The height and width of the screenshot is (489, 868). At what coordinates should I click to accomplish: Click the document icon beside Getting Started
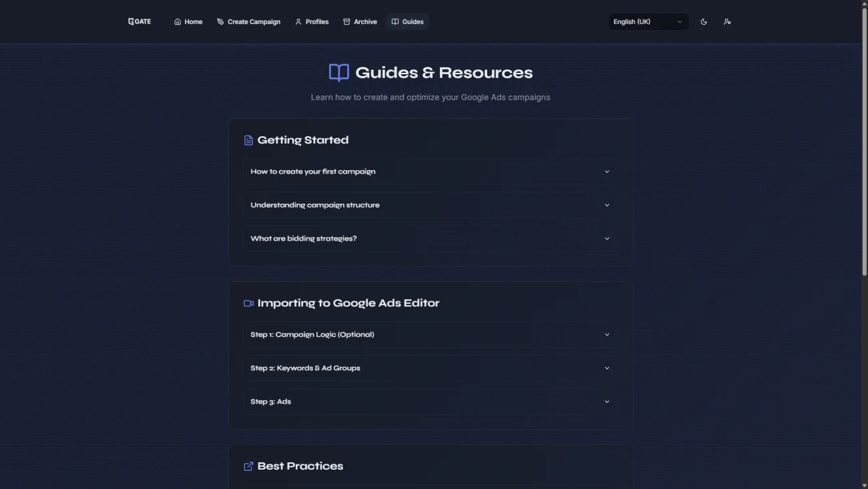pos(248,140)
